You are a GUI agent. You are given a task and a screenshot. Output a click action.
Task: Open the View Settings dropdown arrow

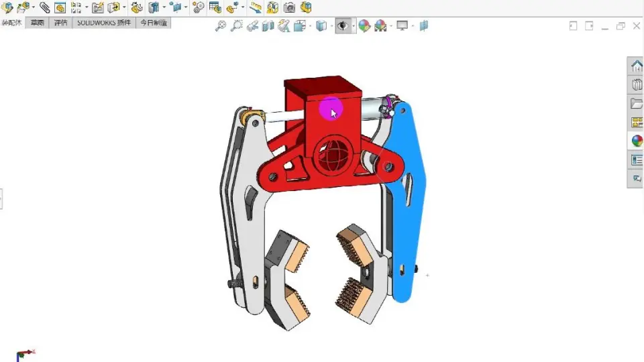(x=413, y=26)
